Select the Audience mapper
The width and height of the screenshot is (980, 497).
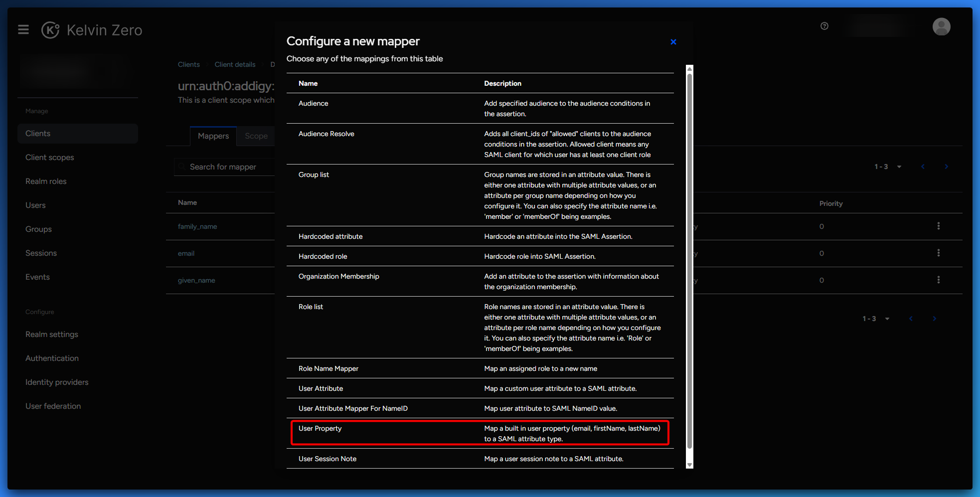(480, 108)
